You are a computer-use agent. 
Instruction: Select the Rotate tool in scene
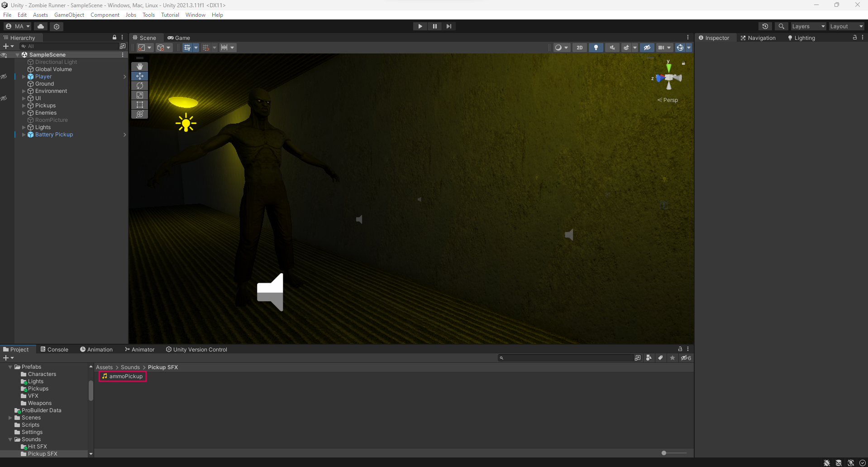tap(140, 86)
